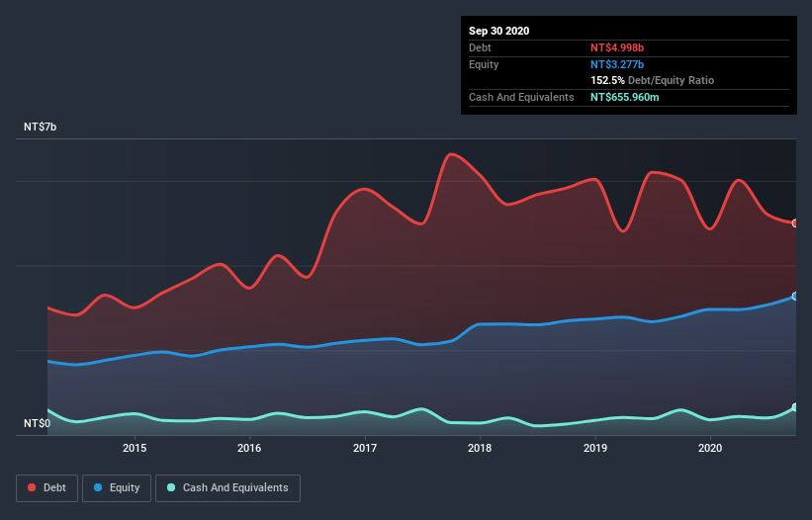This screenshot has height=520, width=812.
Task: Click the NT$7b y-axis label
Action: pyautogui.click(x=40, y=127)
